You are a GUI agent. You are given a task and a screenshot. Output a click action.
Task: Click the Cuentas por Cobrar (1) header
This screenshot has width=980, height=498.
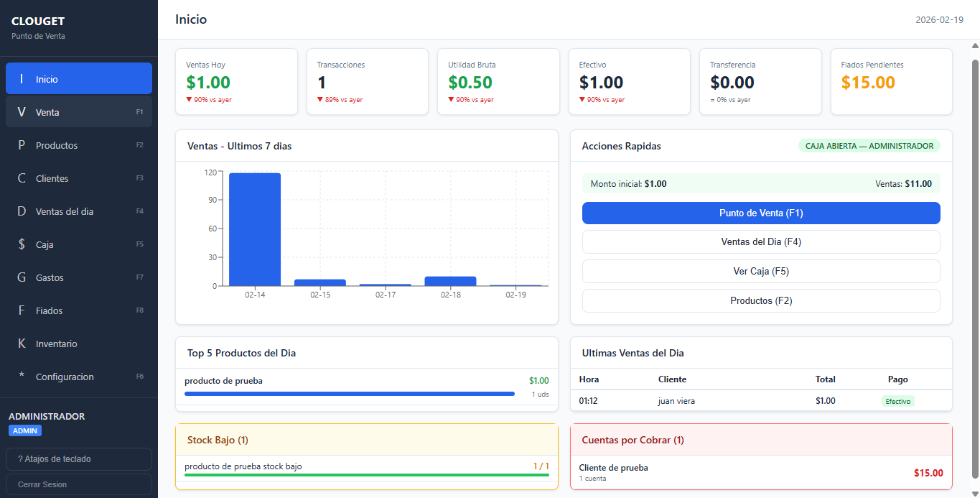[x=633, y=440]
